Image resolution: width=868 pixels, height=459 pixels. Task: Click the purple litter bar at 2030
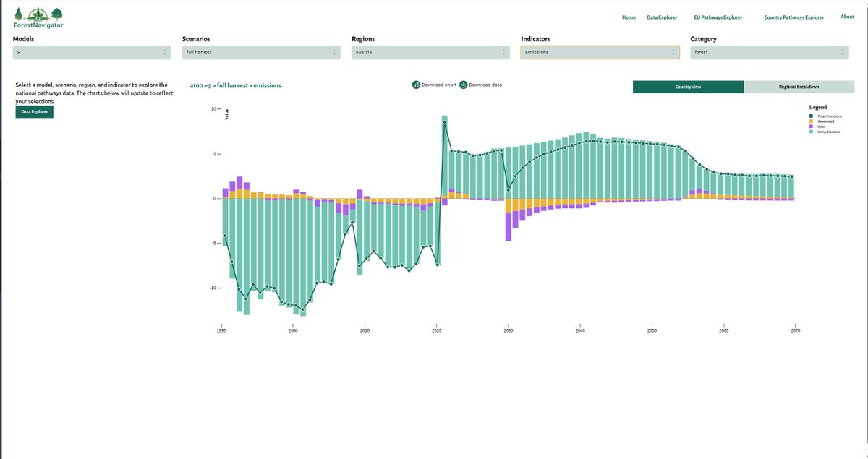[509, 226]
